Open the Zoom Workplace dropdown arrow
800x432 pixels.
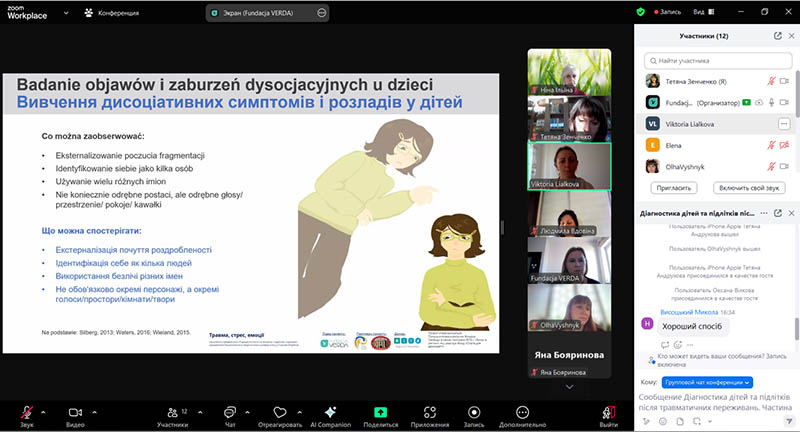click(x=66, y=13)
